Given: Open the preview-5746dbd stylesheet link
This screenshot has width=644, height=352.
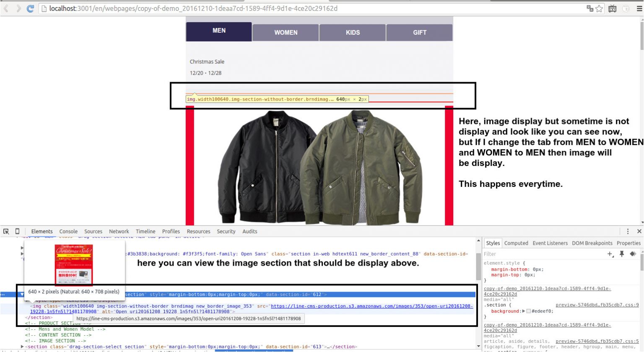Looking at the screenshot, I should coord(597,305).
